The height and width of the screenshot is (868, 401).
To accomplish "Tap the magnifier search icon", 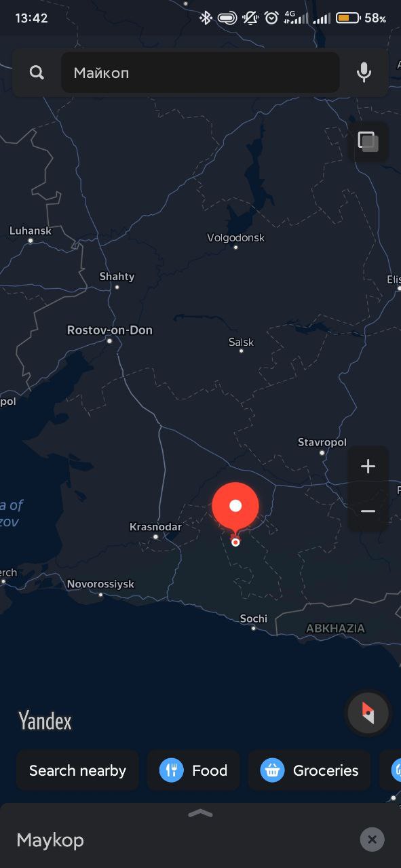I will [37, 73].
